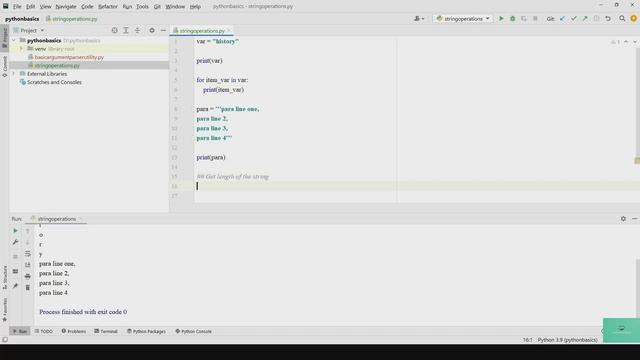Image resolution: width=640 pixels, height=360 pixels.
Task: Open the Refactor menu
Action: pos(108,7)
